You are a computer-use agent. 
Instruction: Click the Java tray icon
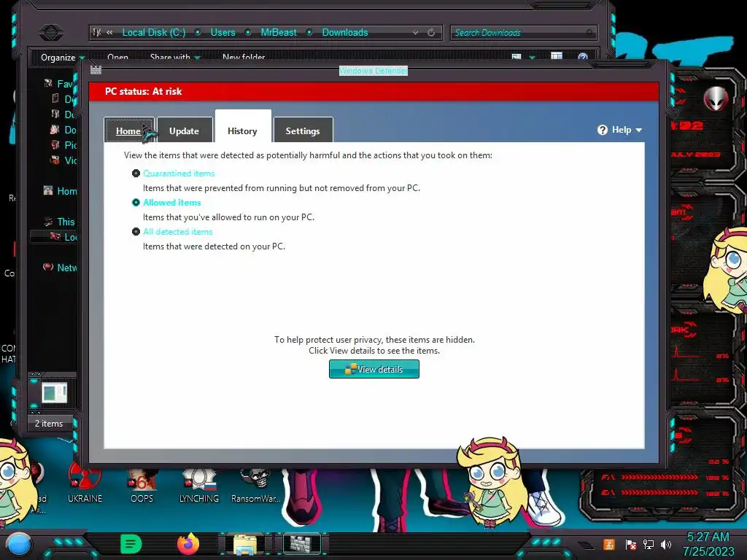[609, 544]
